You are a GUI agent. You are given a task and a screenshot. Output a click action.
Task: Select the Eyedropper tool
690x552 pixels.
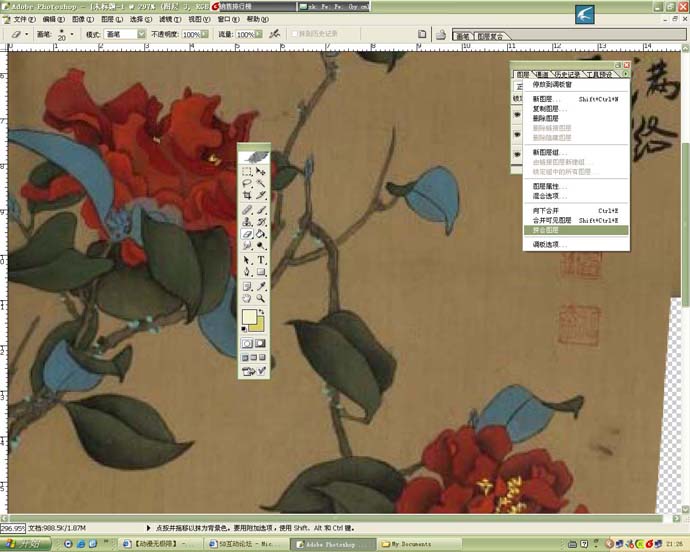pyautogui.click(x=261, y=287)
